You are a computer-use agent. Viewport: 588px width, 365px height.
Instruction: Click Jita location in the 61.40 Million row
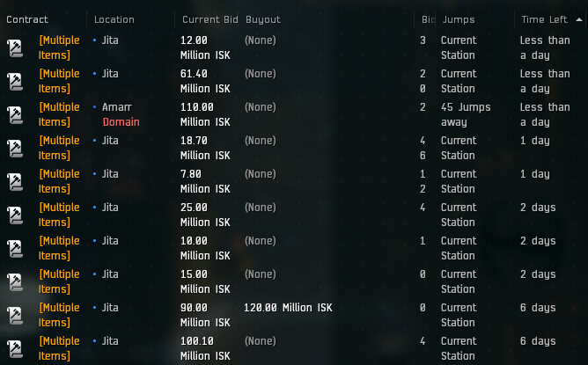point(110,74)
